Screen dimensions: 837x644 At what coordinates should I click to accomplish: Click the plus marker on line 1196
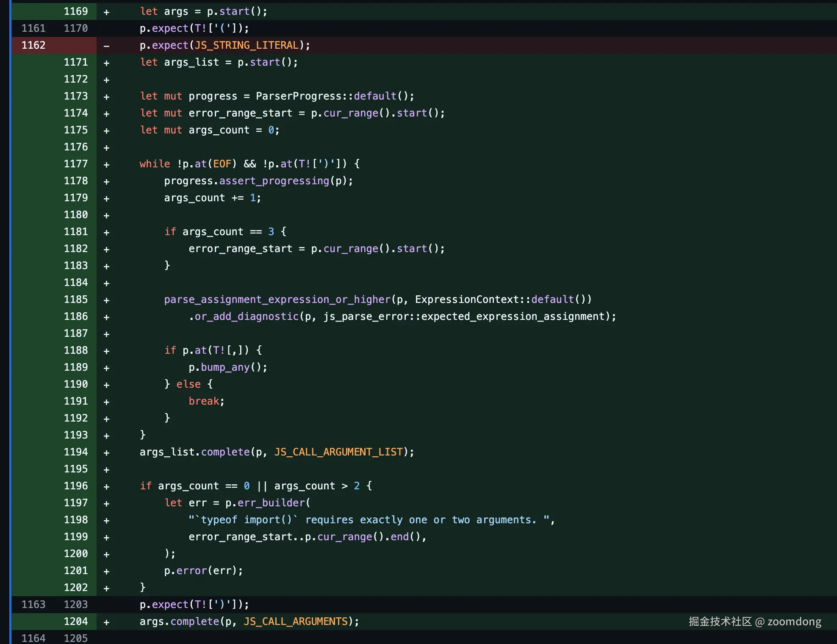click(106, 486)
